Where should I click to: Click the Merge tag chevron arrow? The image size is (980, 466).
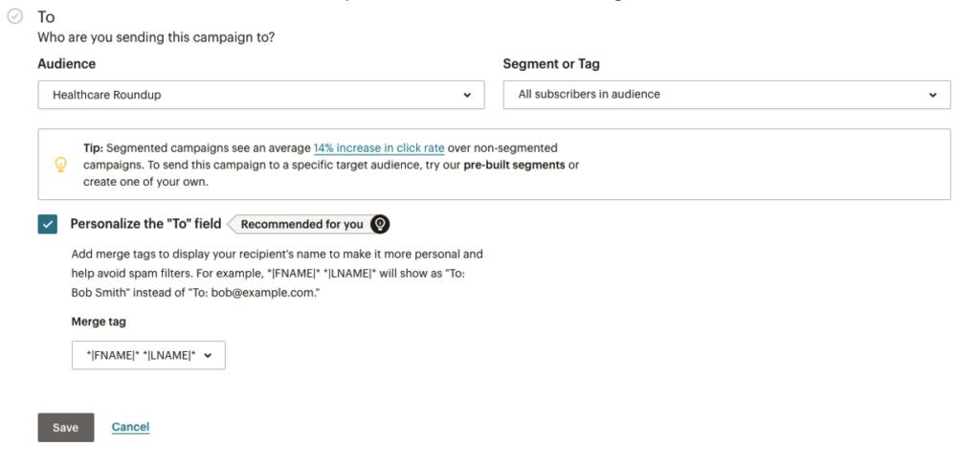208,355
